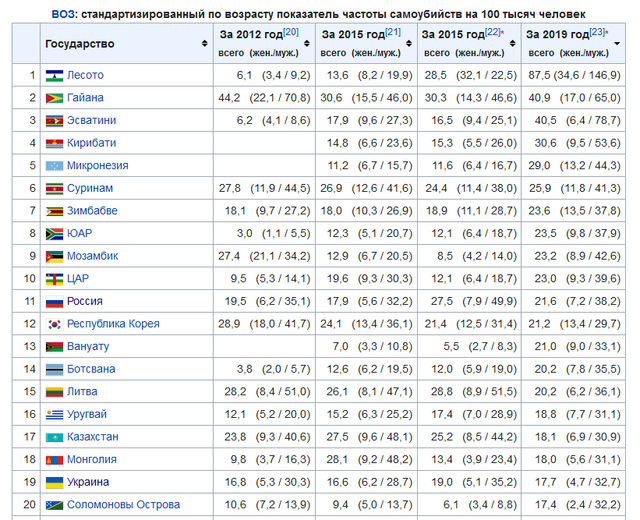640x520 pixels.
Task: Open the Казахстан country link
Action: (93, 437)
